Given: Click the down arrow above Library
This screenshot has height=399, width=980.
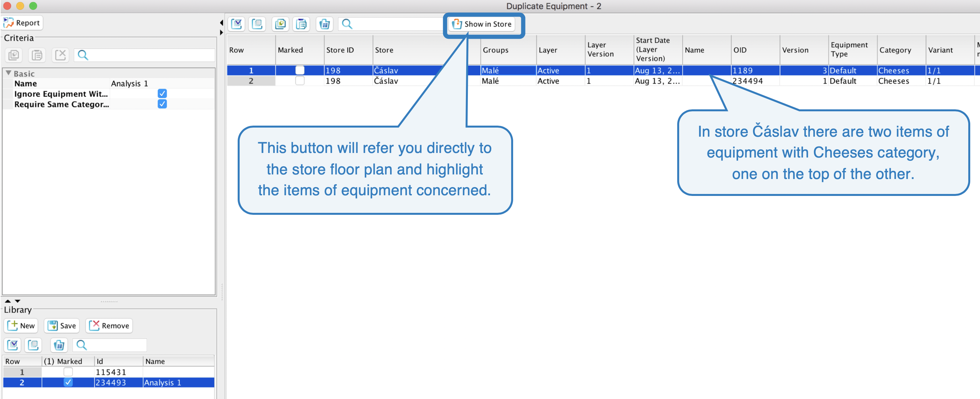Looking at the screenshot, I should point(18,301).
